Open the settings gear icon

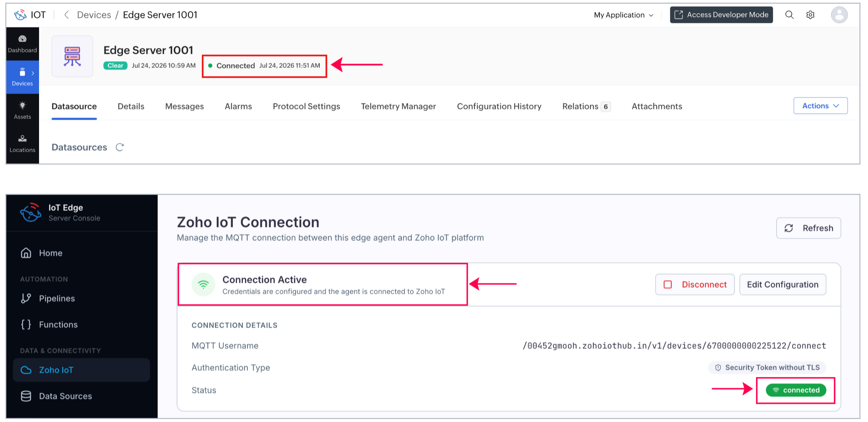[x=810, y=15]
